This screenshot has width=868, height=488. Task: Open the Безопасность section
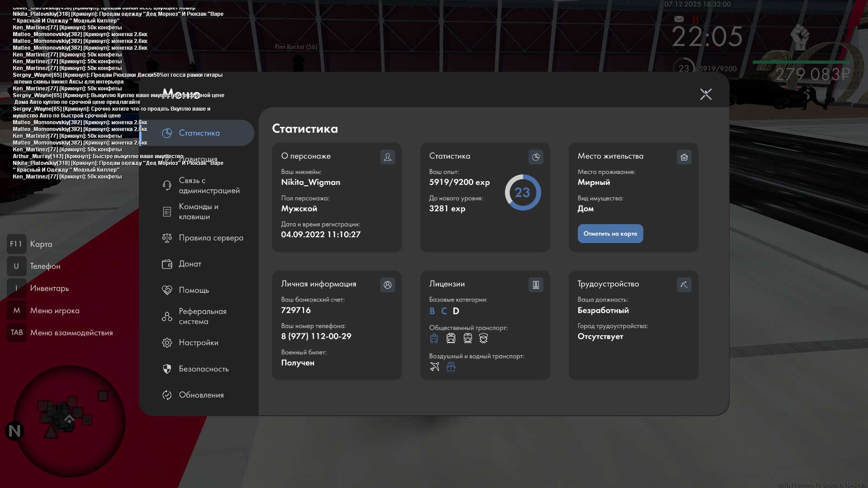click(203, 369)
